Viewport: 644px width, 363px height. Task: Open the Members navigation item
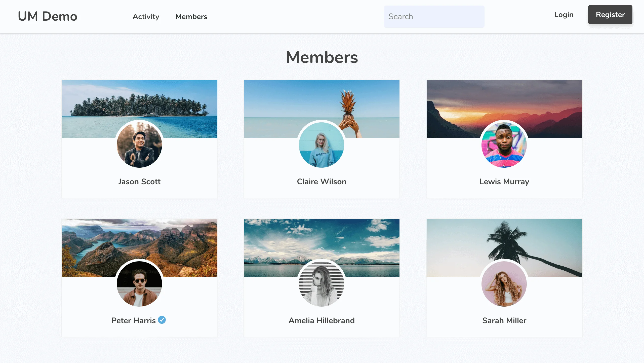(191, 17)
